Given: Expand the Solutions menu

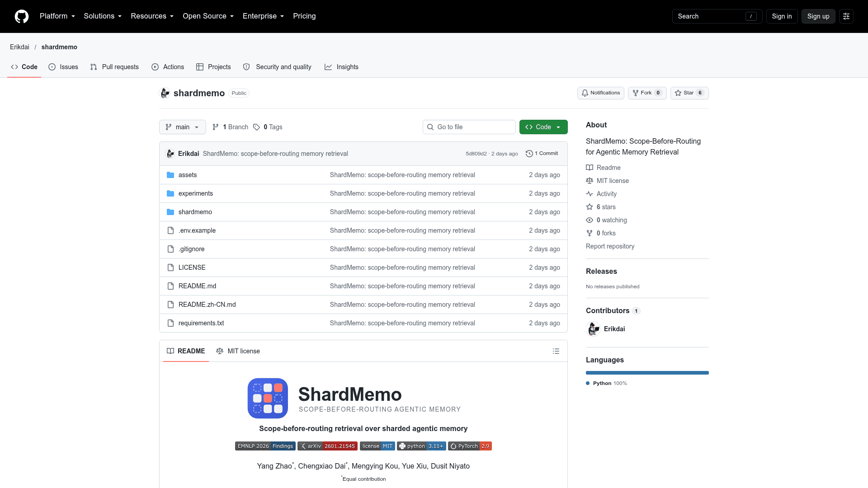Looking at the screenshot, I should (x=103, y=16).
